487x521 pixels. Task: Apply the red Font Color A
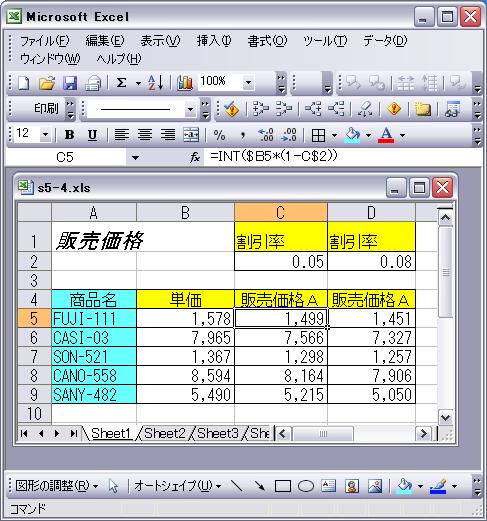point(386,135)
